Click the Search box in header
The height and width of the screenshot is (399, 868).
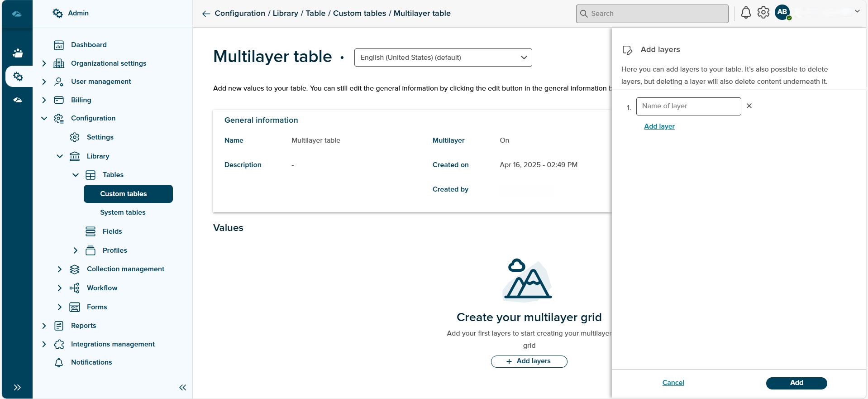[x=652, y=14]
